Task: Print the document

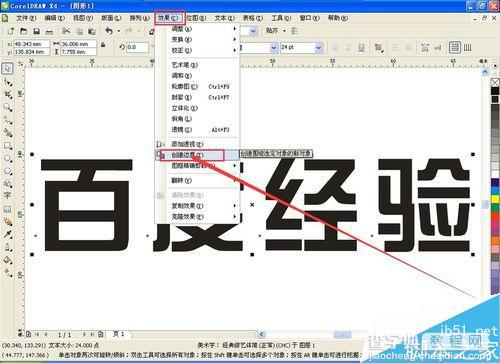Action: (x=49, y=31)
